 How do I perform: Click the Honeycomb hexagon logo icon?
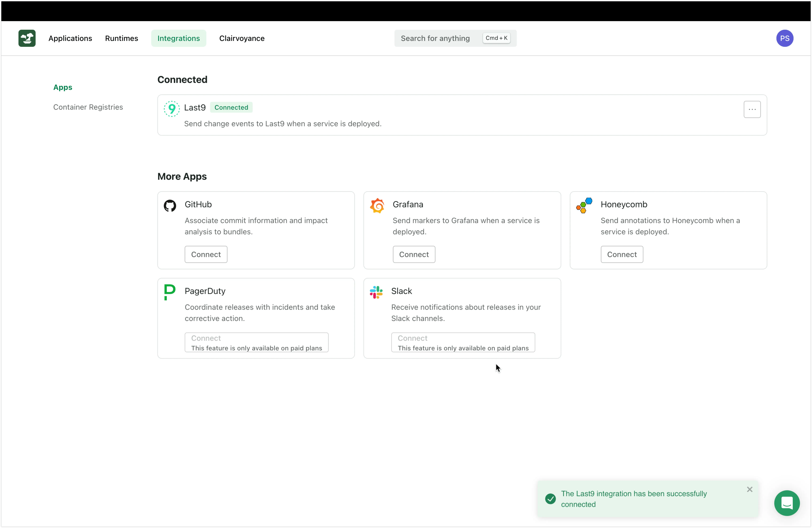[x=584, y=205]
